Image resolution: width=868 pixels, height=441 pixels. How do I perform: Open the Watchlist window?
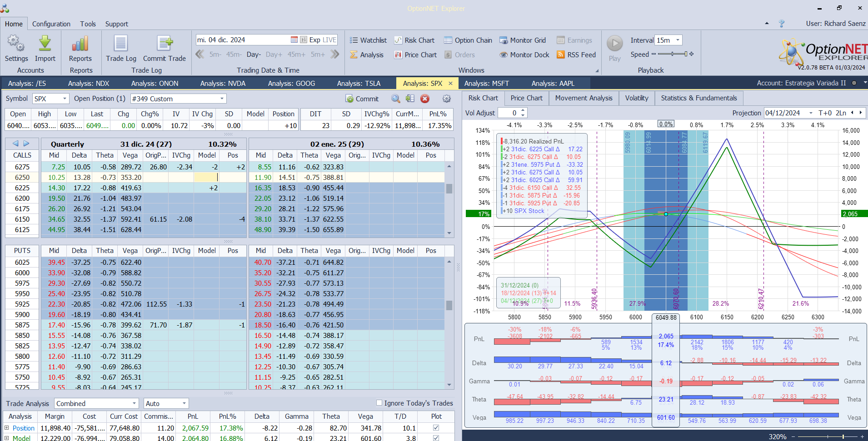(368, 40)
